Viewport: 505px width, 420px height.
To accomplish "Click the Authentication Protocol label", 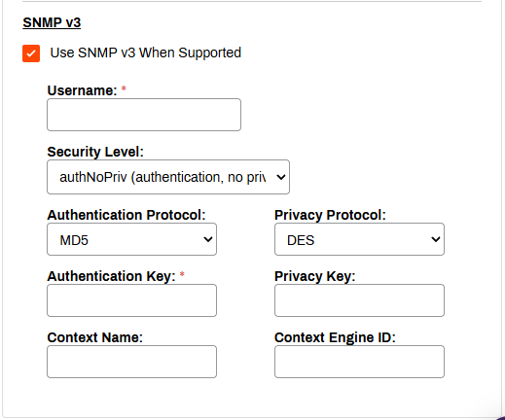I will click(126, 215).
